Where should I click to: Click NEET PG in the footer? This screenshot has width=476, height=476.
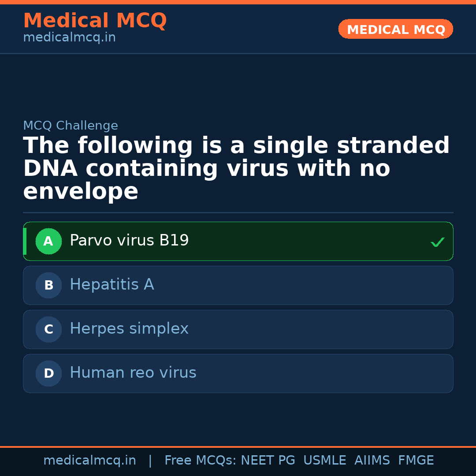(268, 461)
